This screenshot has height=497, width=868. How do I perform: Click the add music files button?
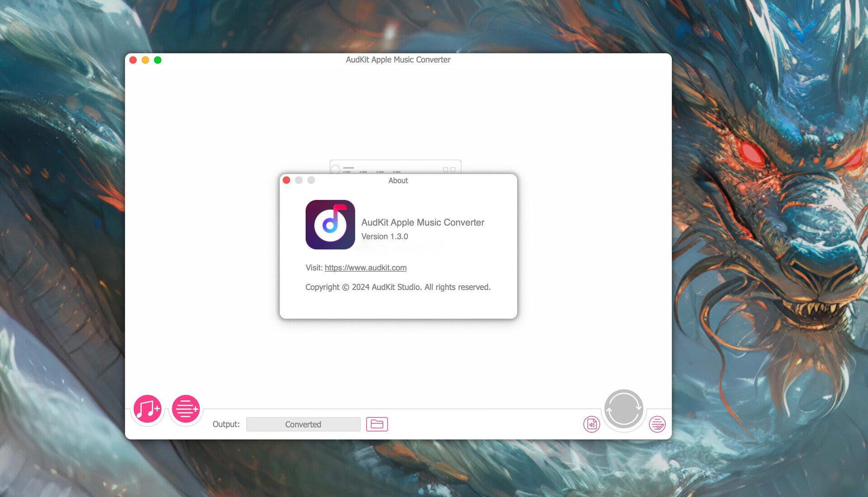[x=147, y=409]
